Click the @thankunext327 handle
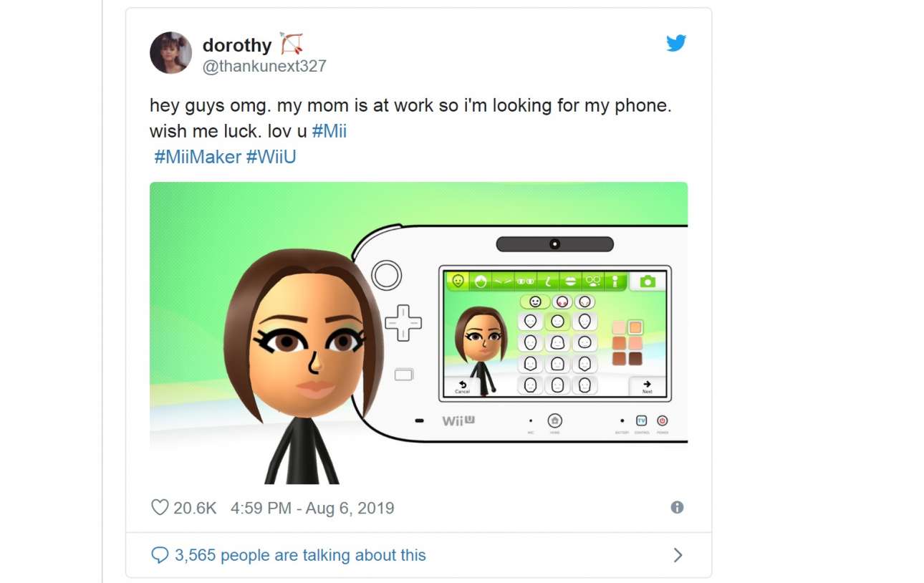924x583 pixels. click(264, 66)
